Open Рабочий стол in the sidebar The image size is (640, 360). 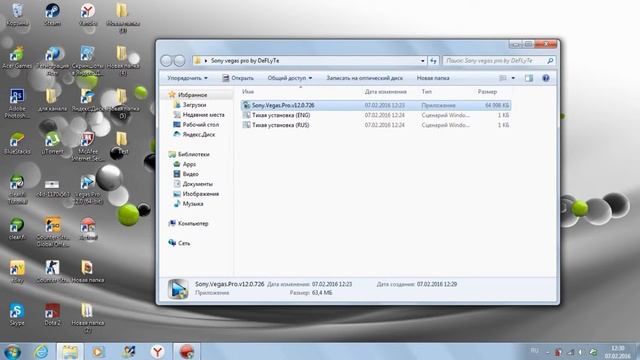click(200, 124)
